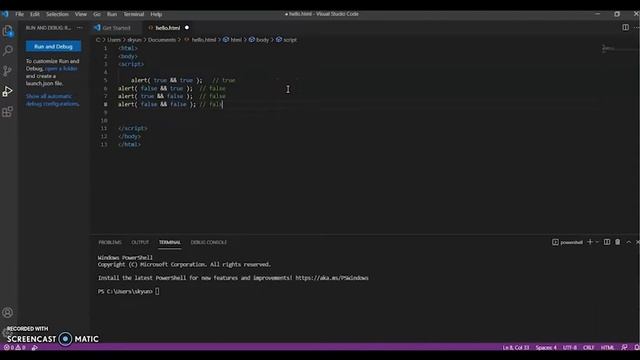Open the editor more actions ellipsis

[636, 27]
